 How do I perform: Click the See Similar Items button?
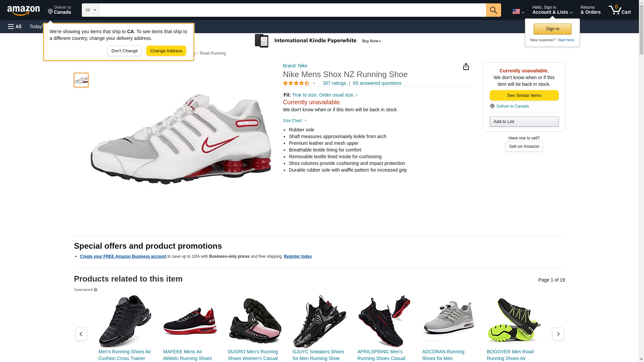coord(524,96)
